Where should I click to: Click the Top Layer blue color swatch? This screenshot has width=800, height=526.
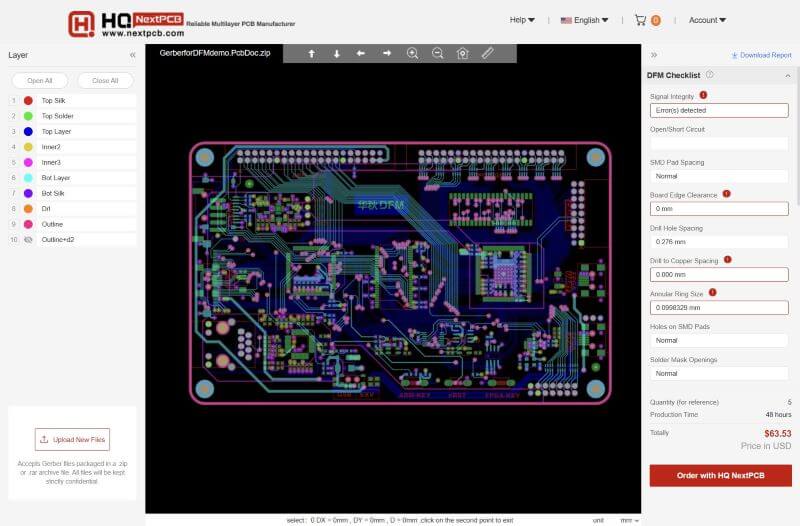click(28, 131)
